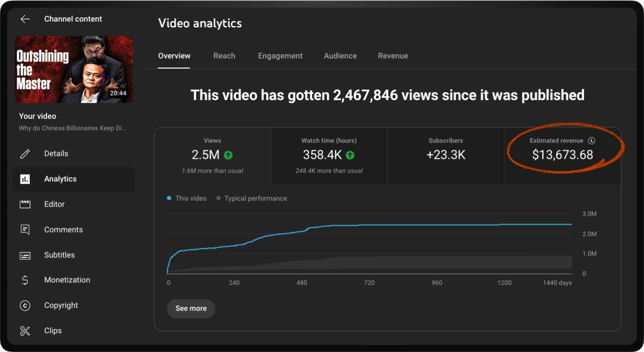Click the clock icon by Estimated revenue
This screenshot has height=352, width=644.
point(592,141)
